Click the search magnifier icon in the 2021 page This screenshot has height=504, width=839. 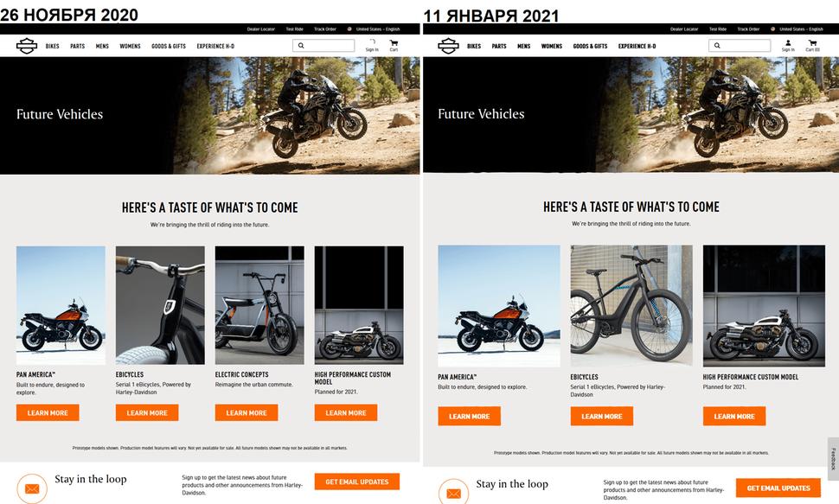717,46
